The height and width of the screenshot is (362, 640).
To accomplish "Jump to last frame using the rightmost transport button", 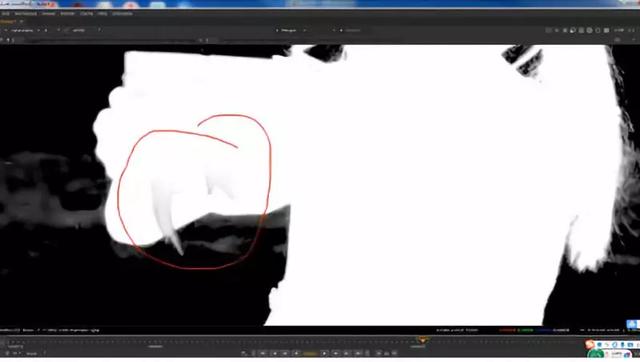I will coord(358,353).
